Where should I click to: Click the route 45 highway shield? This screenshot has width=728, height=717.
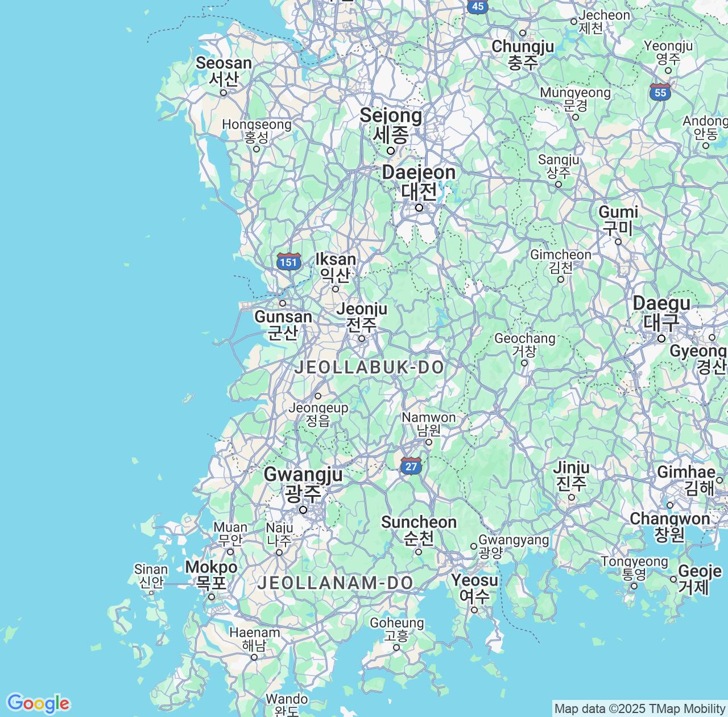(478, 6)
